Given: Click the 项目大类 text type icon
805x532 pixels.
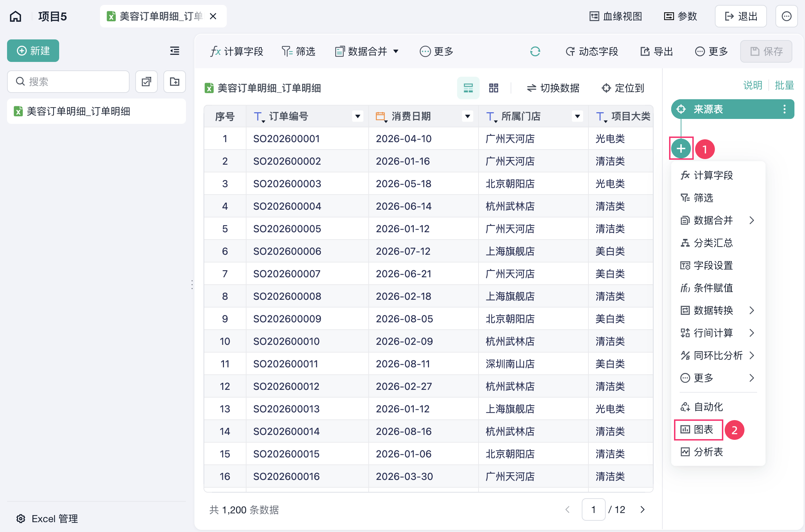Looking at the screenshot, I should coord(601,116).
